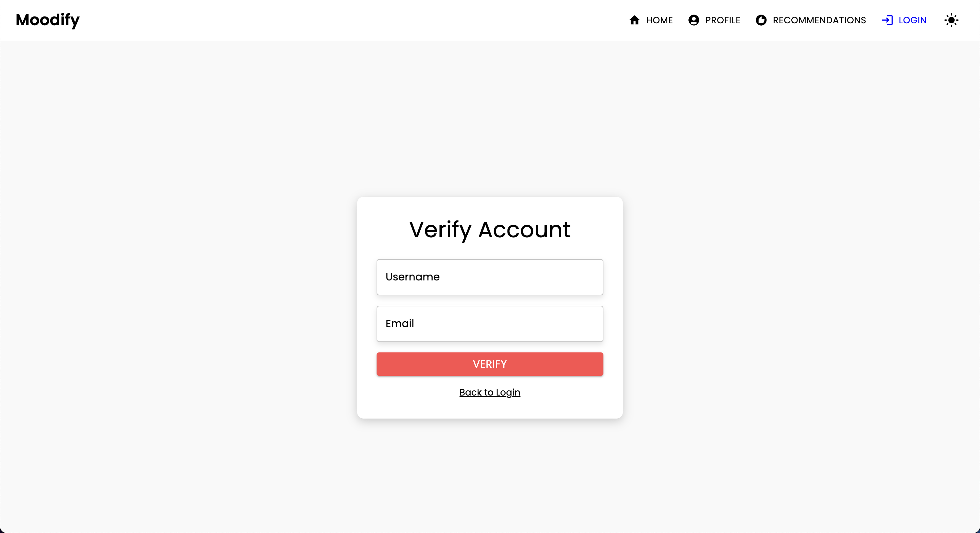980x533 pixels.
Task: Click the VERIFY button's left edge
Action: [382, 364]
